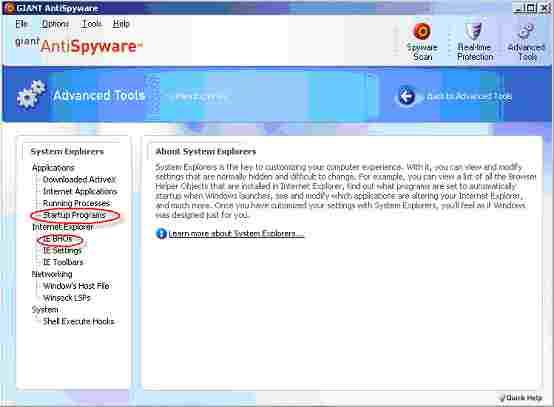Viewport: 554px width, 407px height.
Task: Open the Advanced Tools gears icon in toolbar
Action: (526, 31)
